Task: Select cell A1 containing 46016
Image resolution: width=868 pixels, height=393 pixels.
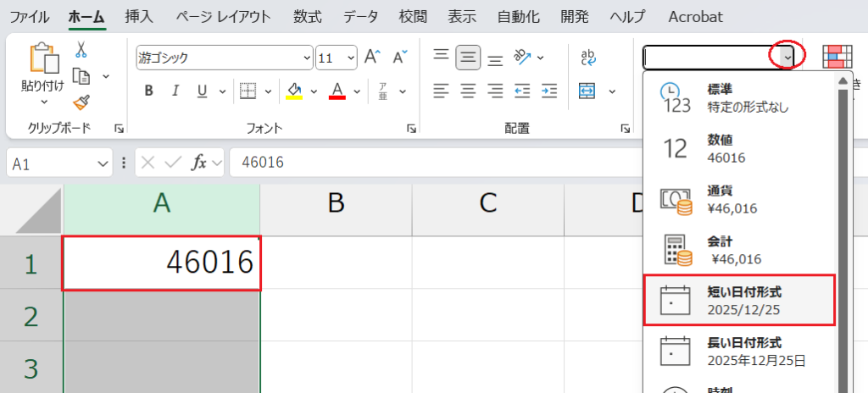Action: click(x=161, y=263)
